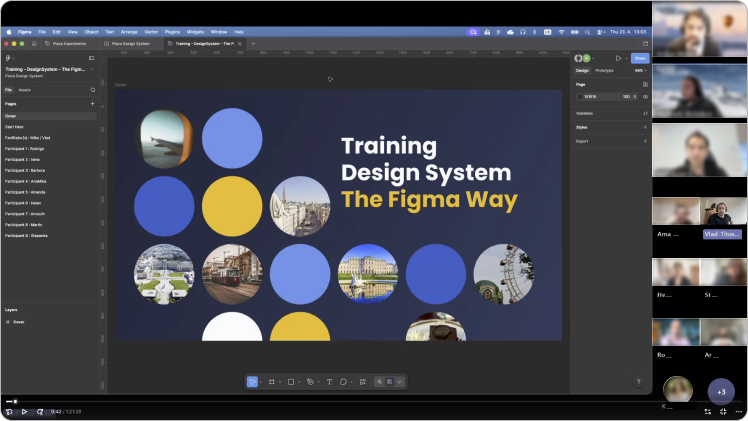Open the Plugins menu
748x421 pixels.
(x=172, y=32)
